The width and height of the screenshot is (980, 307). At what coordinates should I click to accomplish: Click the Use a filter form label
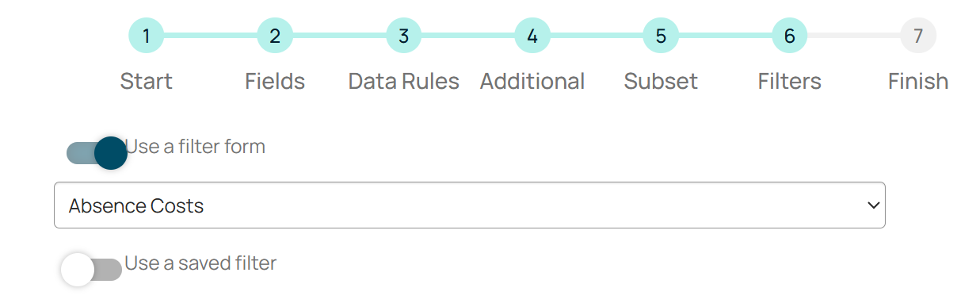click(x=195, y=147)
